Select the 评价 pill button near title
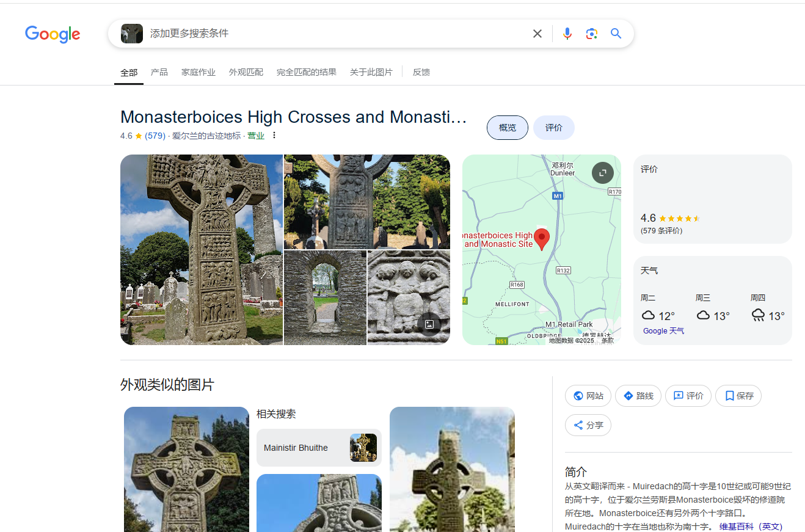 (554, 128)
